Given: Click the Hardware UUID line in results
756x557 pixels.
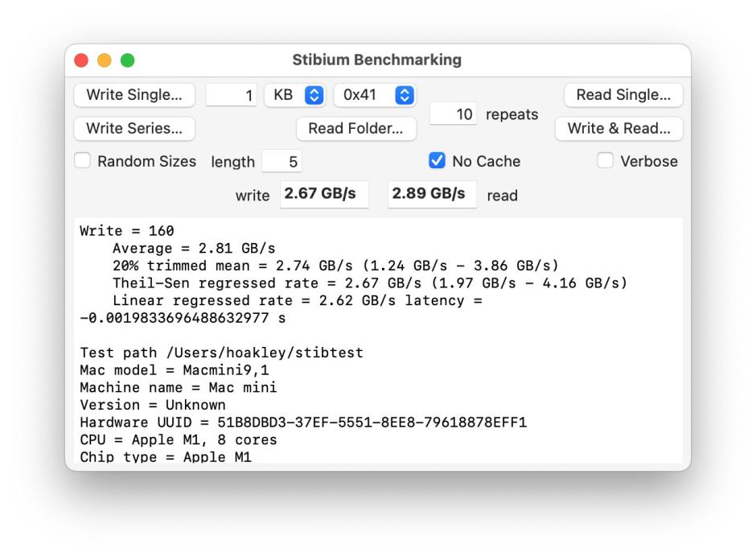Looking at the screenshot, I should pos(303,423).
